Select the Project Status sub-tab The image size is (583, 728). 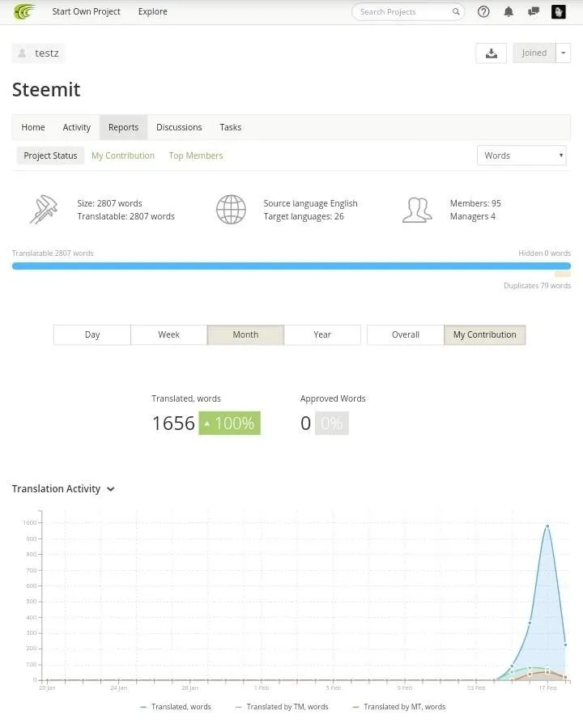(50, 155)
